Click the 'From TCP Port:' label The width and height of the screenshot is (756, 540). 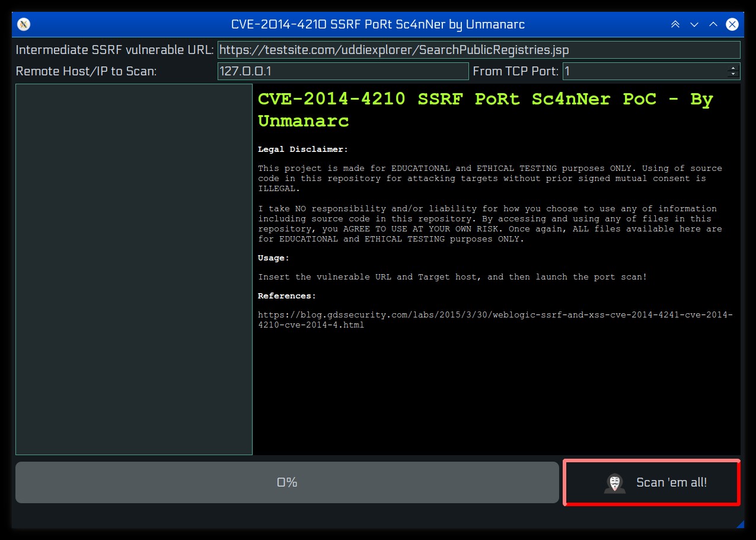516,71
